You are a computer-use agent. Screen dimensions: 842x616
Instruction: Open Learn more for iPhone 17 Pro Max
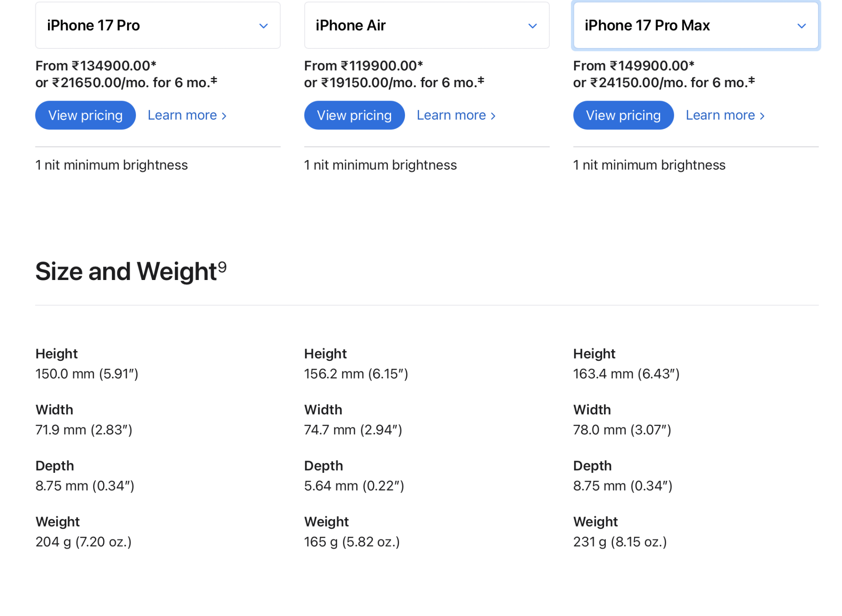point(725,115)
